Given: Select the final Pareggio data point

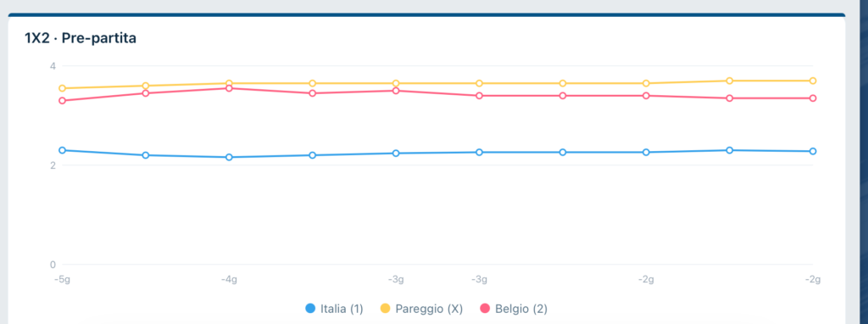Looking at the screenshot, I should (x=813, y=81).
